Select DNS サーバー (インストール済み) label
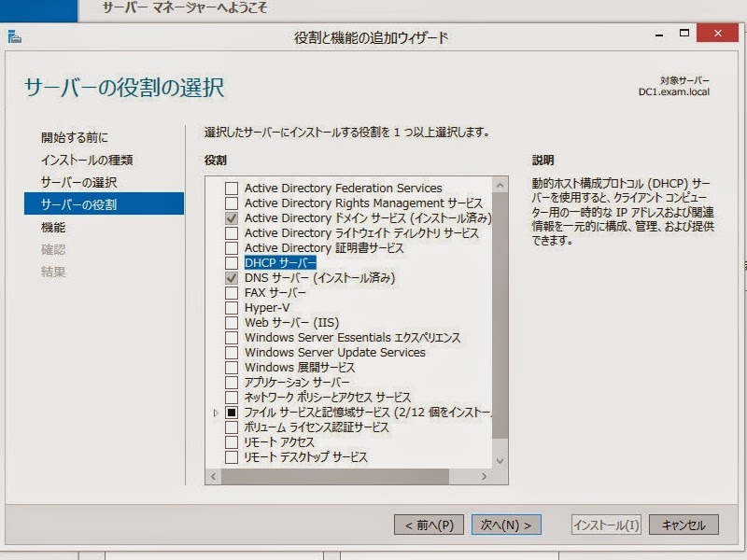This screenshot has width=747, height=560. [319, 278]
